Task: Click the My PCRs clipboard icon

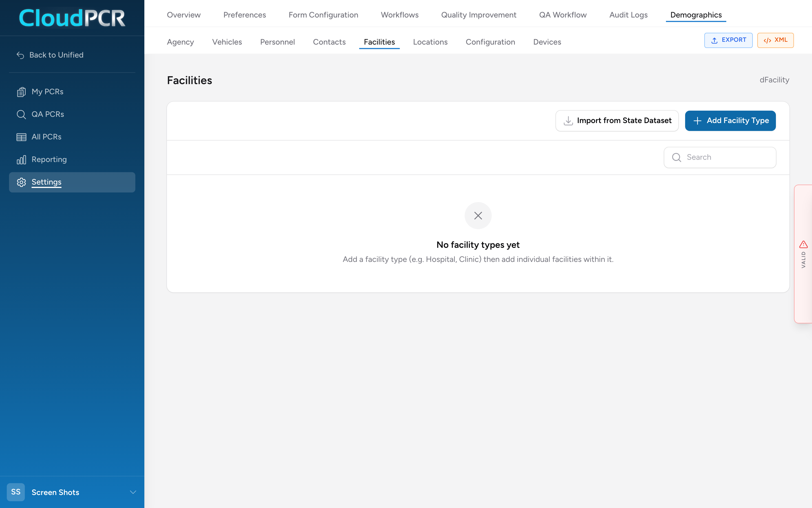Action: (21, 92)
